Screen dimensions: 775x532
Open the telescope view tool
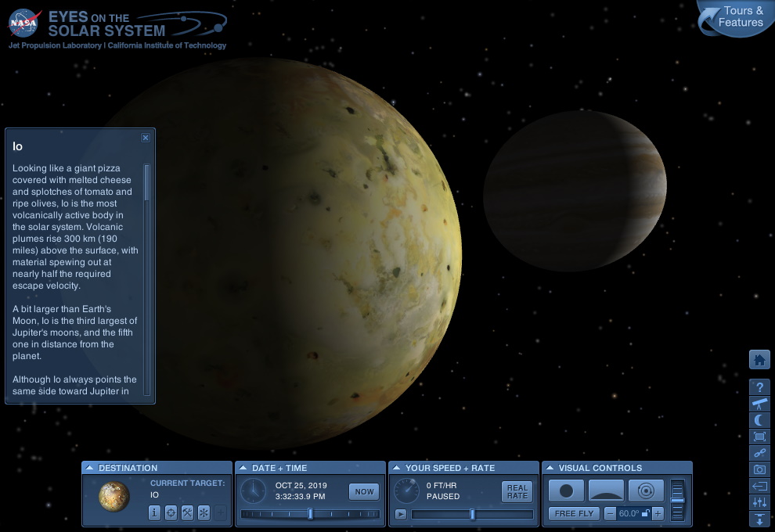pyautogui.click(x=759, y=404)
